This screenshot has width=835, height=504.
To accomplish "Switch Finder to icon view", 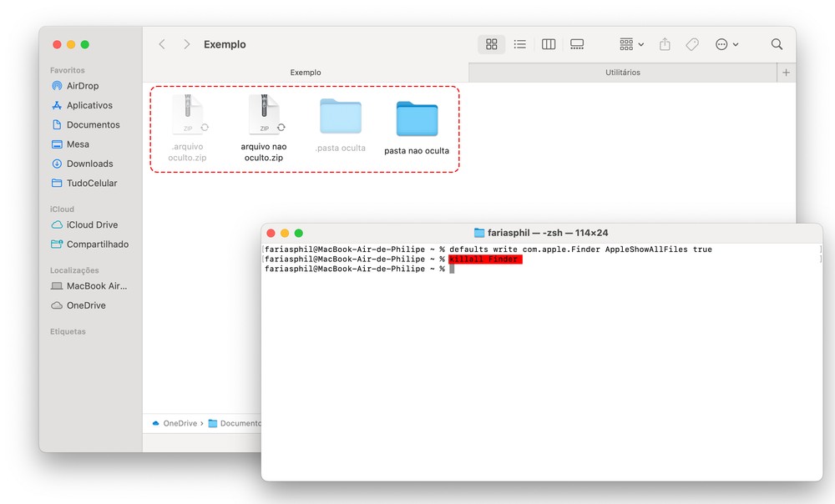I will point(491,44).
